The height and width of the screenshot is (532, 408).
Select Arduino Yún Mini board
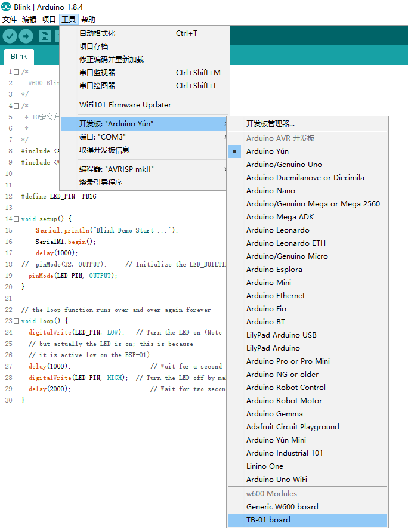(x=307, y=440)
